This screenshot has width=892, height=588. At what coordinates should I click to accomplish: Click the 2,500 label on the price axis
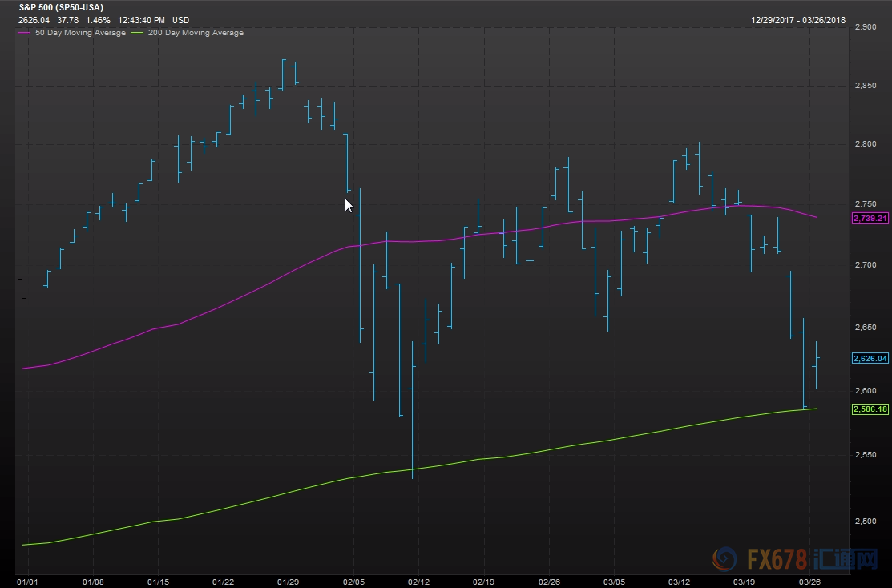tap(866, 521)
